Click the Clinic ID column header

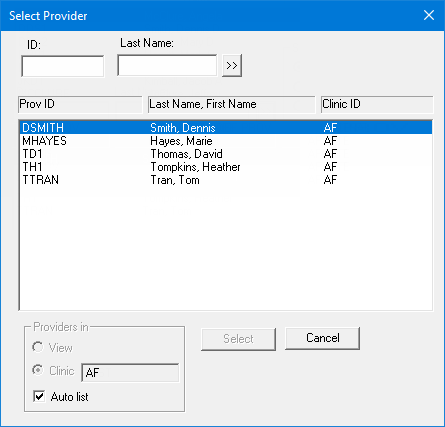pos(377,104)
